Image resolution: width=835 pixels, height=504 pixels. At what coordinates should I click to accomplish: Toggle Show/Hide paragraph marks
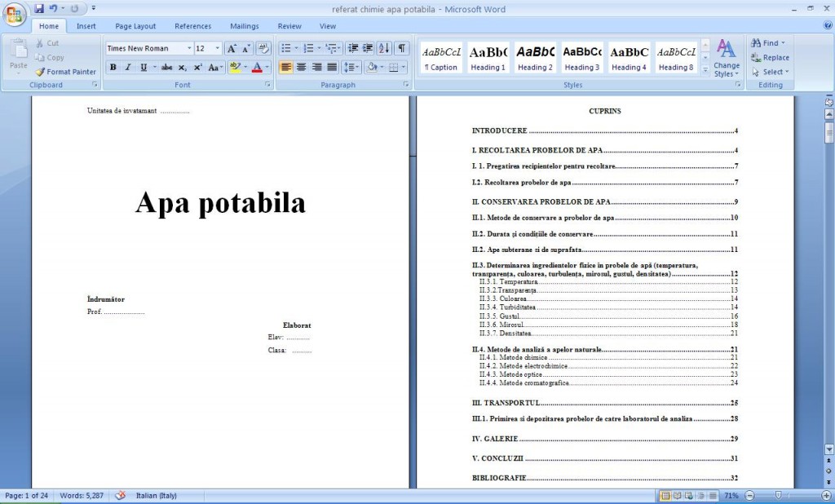tap(401, 49)
